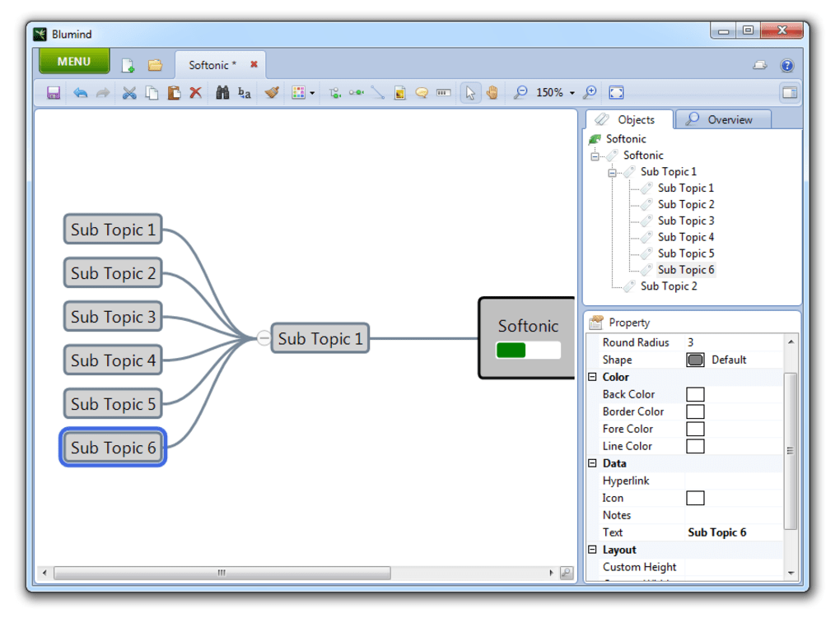Select the Find tool (binoculars icon)
The width and height of the screenshot is (840, 618).
pos(222,92)
